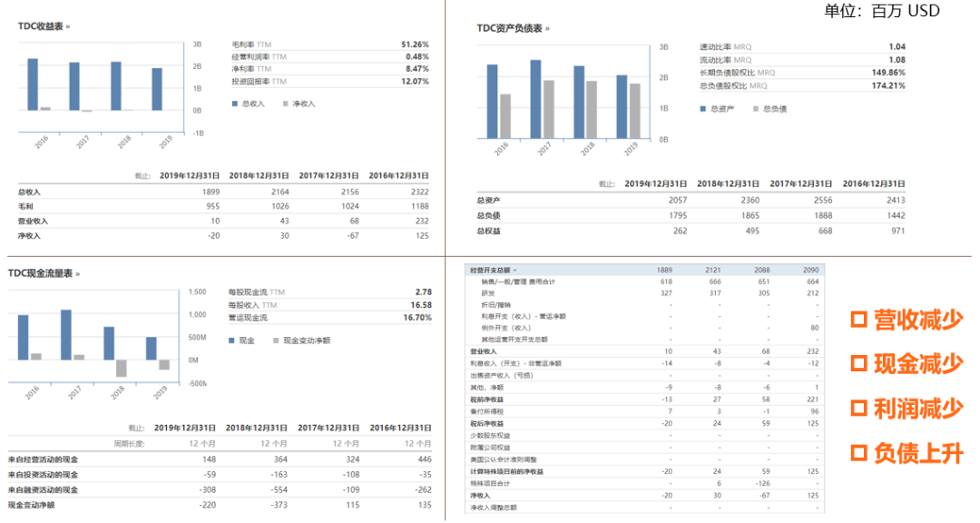Image resolution: width=980 pixels, height=523 pixels.
Task: Select the 长期负债股权比 value 149.86%
Action: click(x=888, y=73)
